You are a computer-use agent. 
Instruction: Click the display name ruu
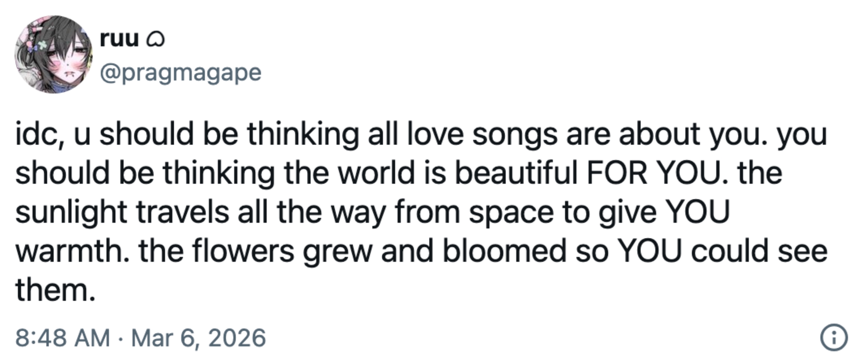119,39
